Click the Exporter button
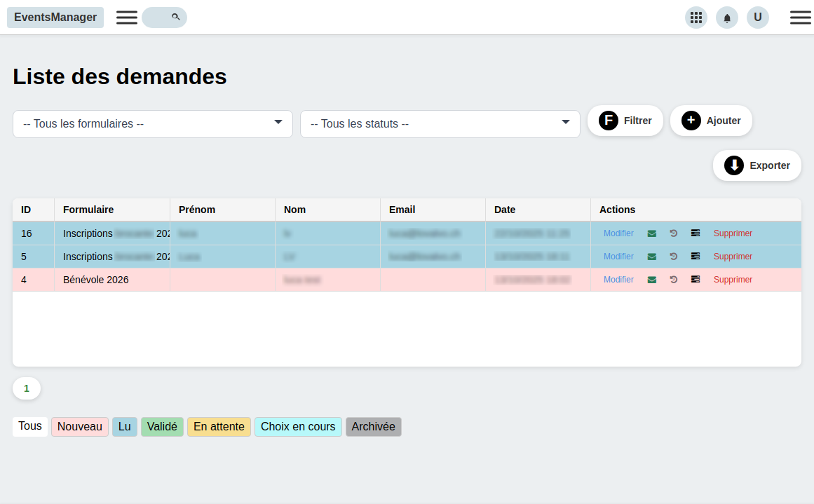 point(757,165)
